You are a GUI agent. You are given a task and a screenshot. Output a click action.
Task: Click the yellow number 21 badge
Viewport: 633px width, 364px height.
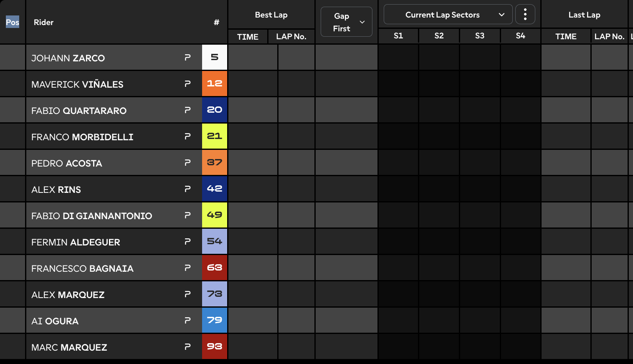(x=215, y=136)
